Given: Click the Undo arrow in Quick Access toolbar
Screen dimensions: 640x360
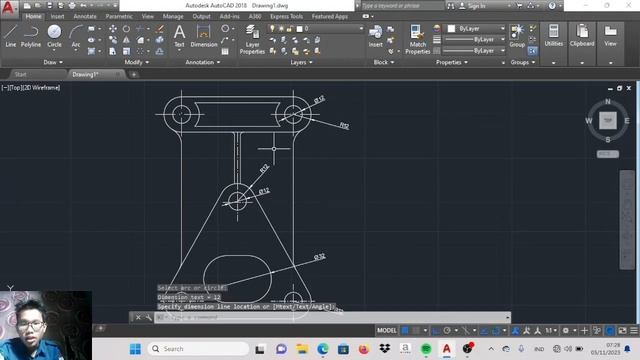Looking at the screenshot, I should pos(83,6).
